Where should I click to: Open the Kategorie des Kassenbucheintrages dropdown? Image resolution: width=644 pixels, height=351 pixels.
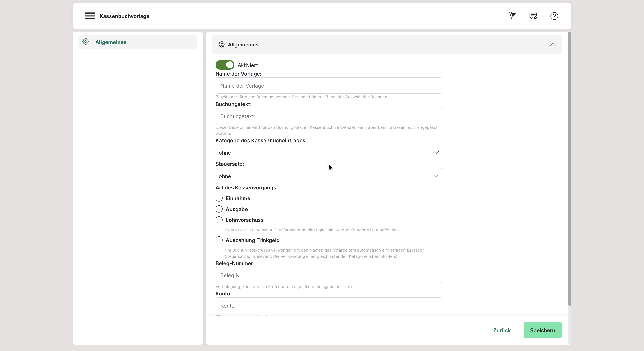(329, 152)
